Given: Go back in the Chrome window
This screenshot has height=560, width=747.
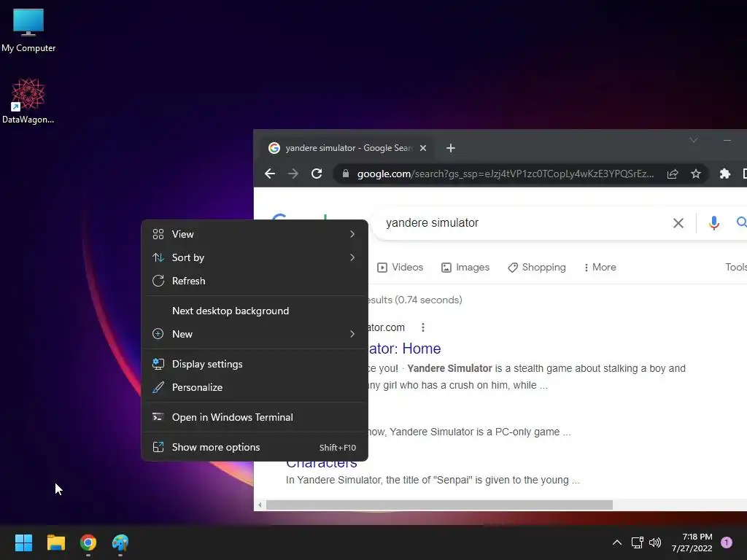Looking at the screenshot, I should pos(270,174).
